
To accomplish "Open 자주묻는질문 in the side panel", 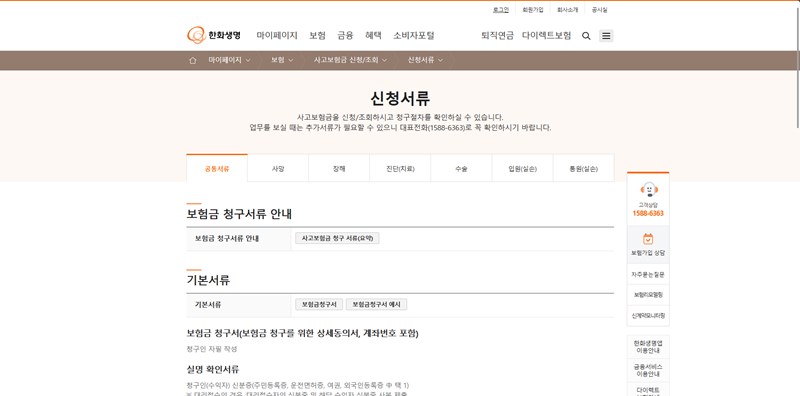I will (x=648, y=275).
